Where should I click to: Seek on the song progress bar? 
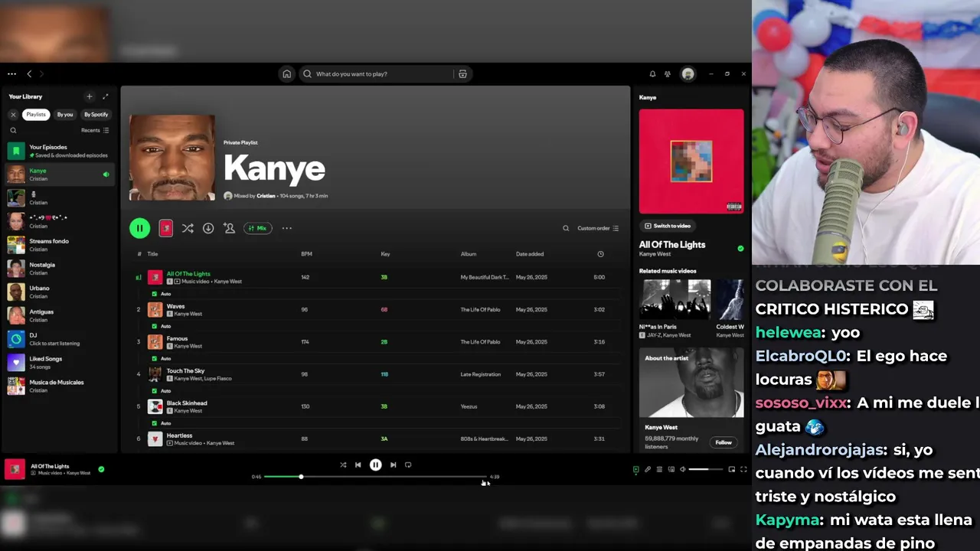375,477
